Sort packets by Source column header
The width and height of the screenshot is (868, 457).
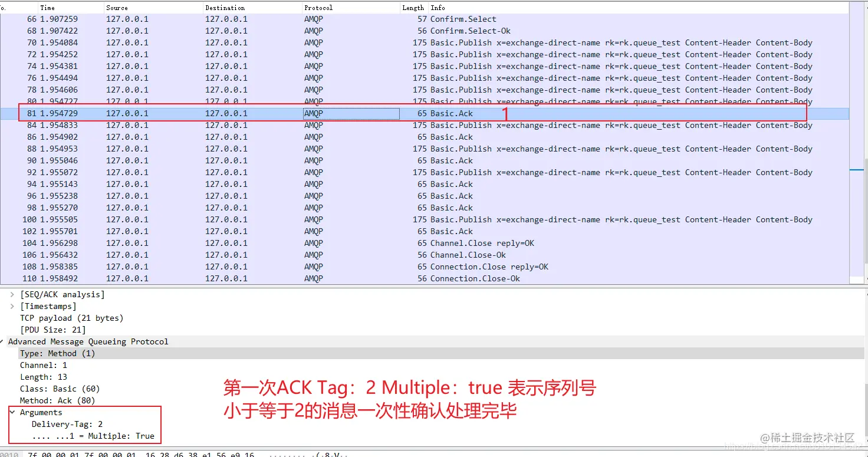(154, 8)
